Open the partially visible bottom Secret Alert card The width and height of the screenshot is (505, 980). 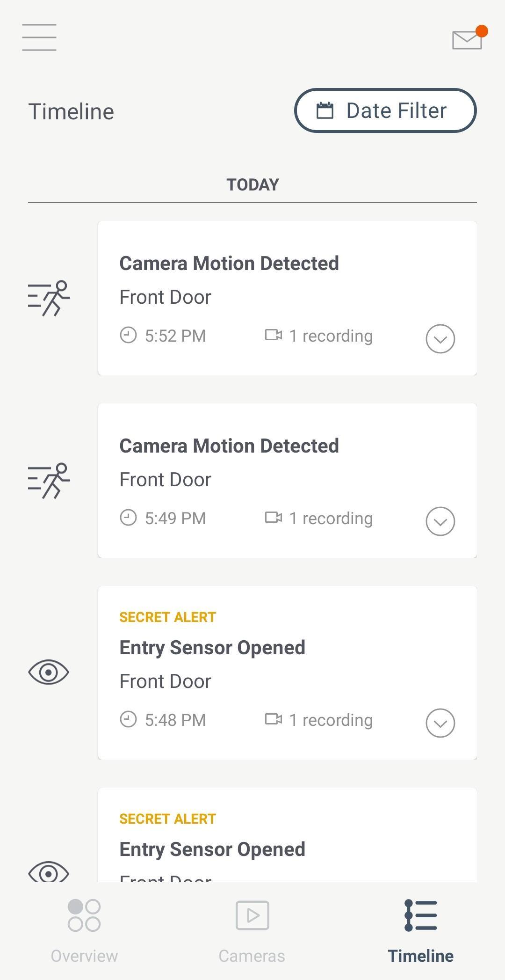pos(287,838)
